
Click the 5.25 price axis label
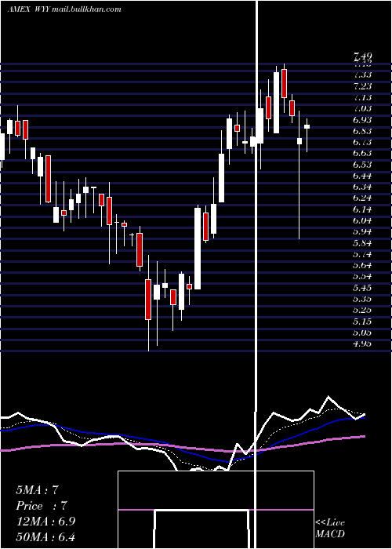coord(362,311)
